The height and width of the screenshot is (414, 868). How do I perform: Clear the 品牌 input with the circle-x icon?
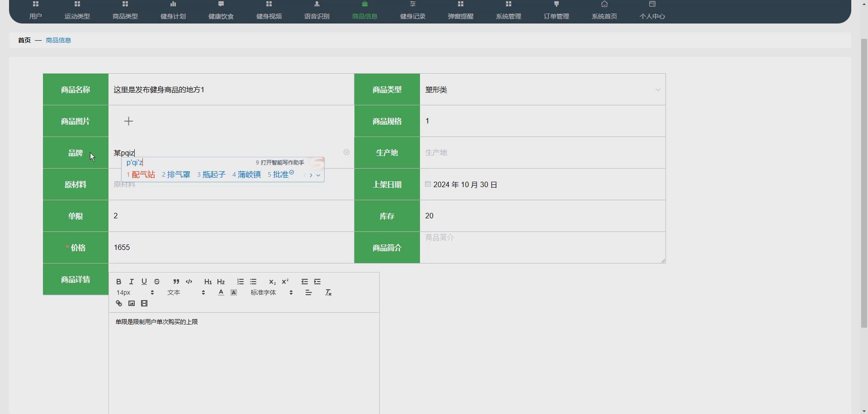pos(346,152)
